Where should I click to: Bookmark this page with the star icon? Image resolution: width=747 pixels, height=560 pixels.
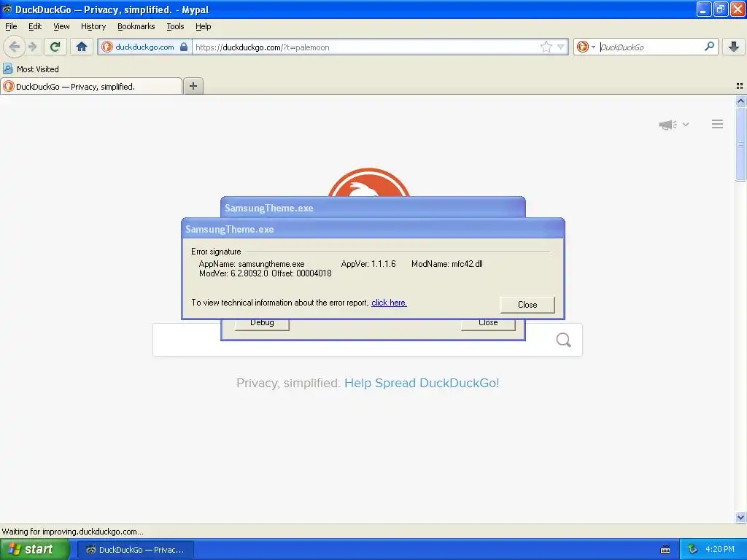tap(546, 47)
